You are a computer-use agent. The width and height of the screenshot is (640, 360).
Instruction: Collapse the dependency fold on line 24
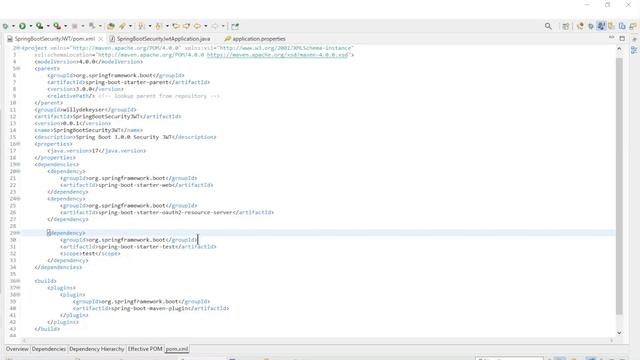tap(19, 198)
